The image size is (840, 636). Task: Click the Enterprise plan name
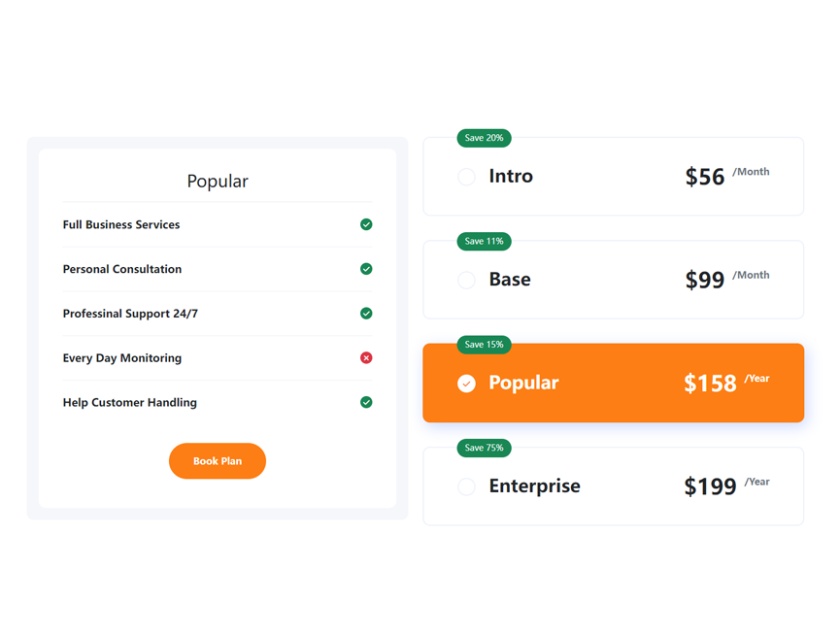point(534,485)
